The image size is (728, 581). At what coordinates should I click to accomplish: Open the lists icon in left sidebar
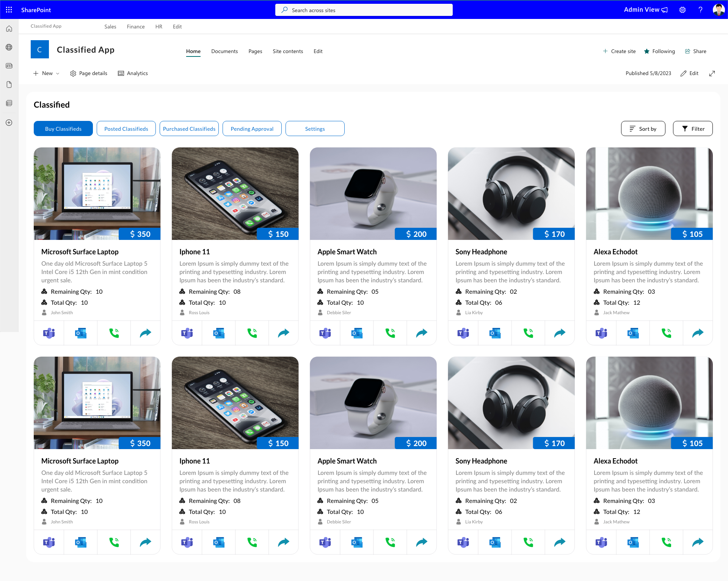click(9, 103)
